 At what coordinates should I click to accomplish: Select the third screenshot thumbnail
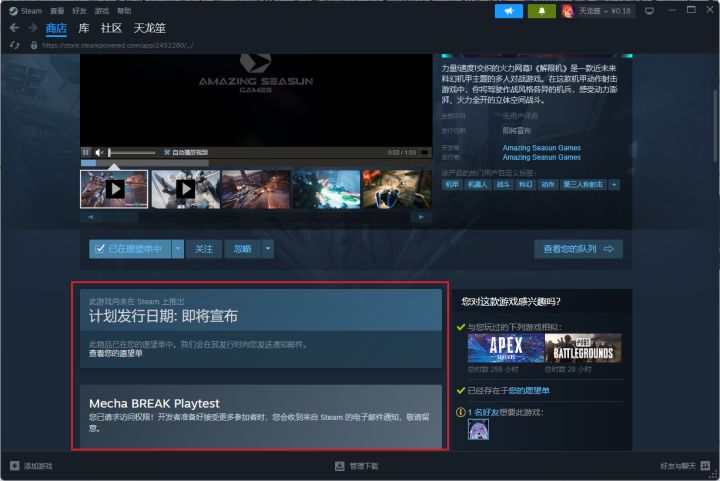click(x=256, y=189)
